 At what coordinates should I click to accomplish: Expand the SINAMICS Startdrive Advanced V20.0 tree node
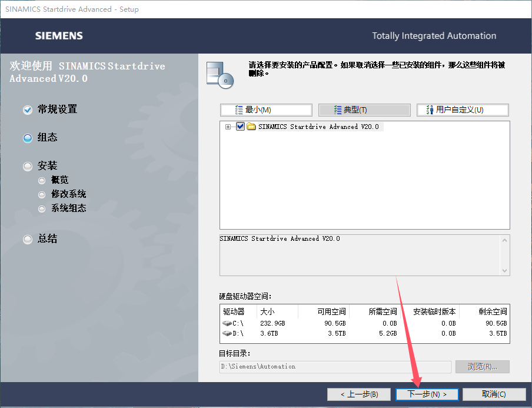point(228,127)
